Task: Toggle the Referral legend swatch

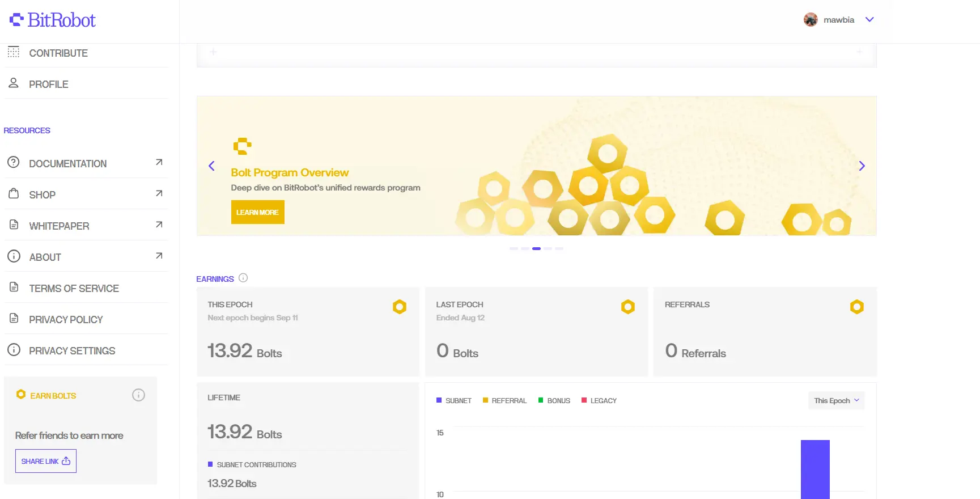Action: tap(485, 400)
